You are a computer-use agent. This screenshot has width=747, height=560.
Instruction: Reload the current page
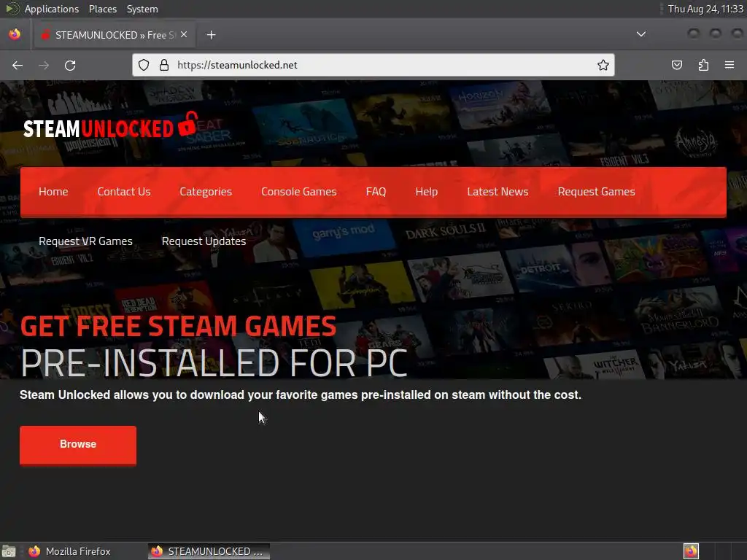(70, 65)
